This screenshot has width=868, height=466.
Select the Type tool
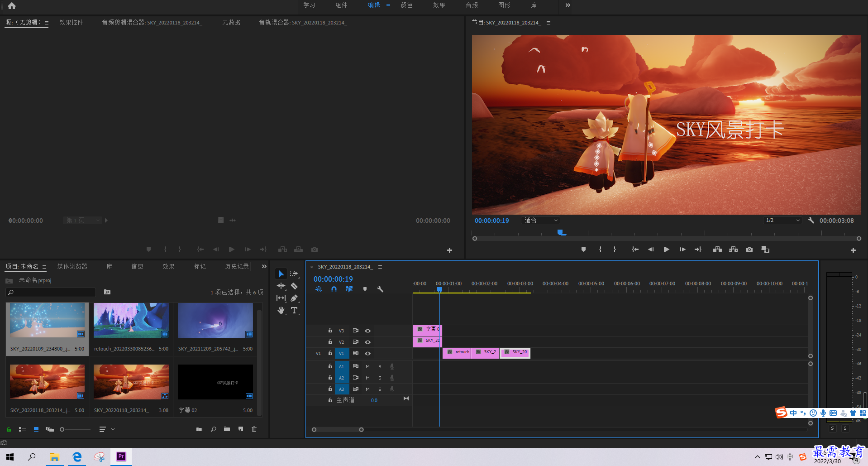(294, 310)
